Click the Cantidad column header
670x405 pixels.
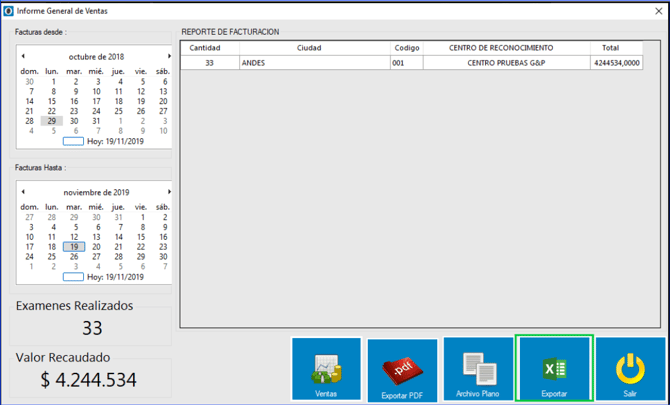[x=205, y=48]
